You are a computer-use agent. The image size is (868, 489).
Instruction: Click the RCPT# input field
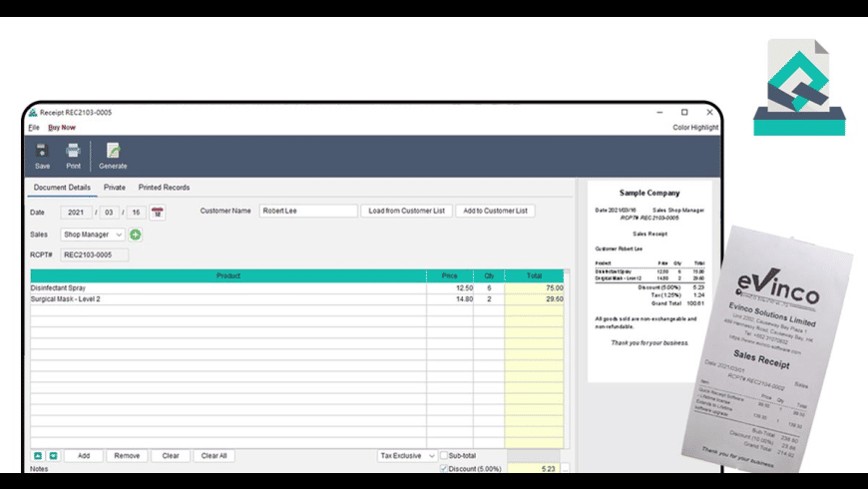click(x=94, y=254)
